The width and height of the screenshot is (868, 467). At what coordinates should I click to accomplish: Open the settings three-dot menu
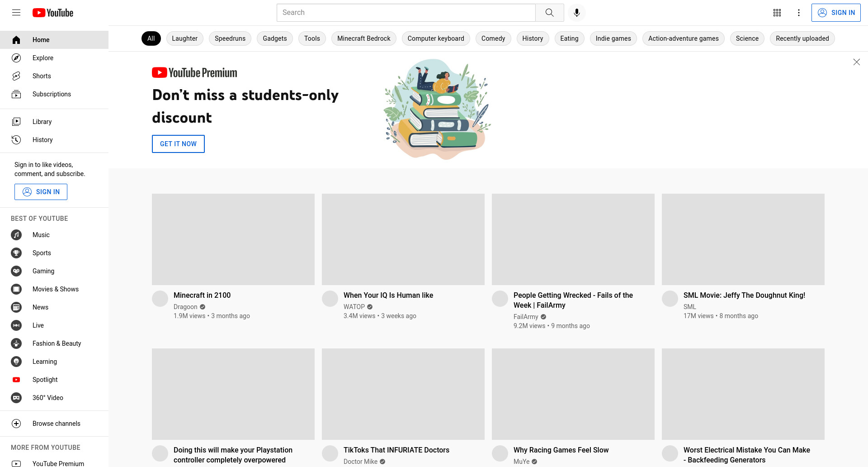(799, 13)
